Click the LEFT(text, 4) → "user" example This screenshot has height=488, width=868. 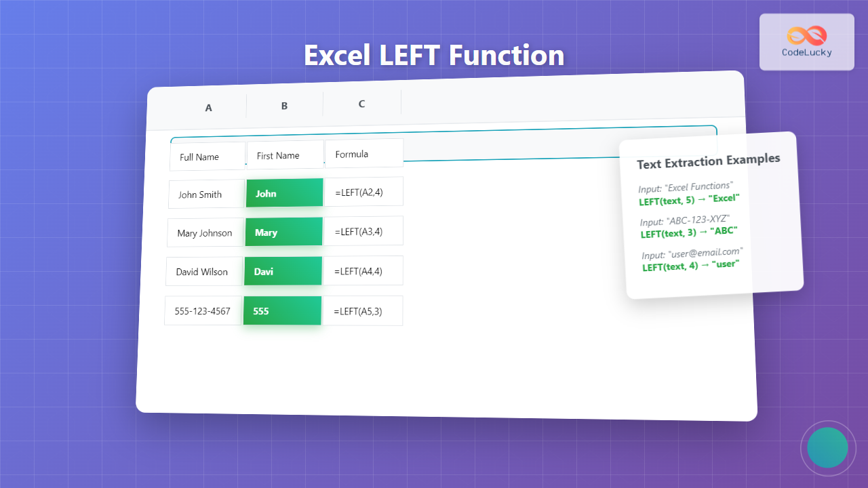pos(690,265)
